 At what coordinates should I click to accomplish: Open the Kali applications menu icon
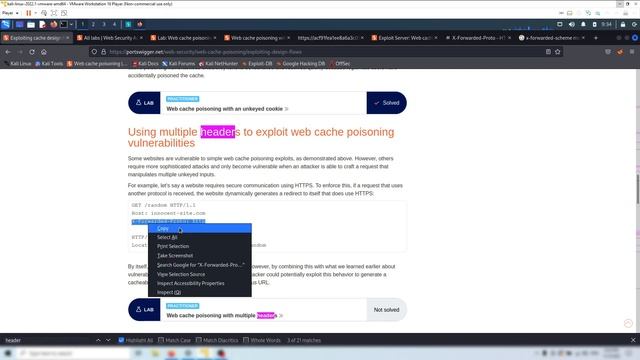pos(6,24)
